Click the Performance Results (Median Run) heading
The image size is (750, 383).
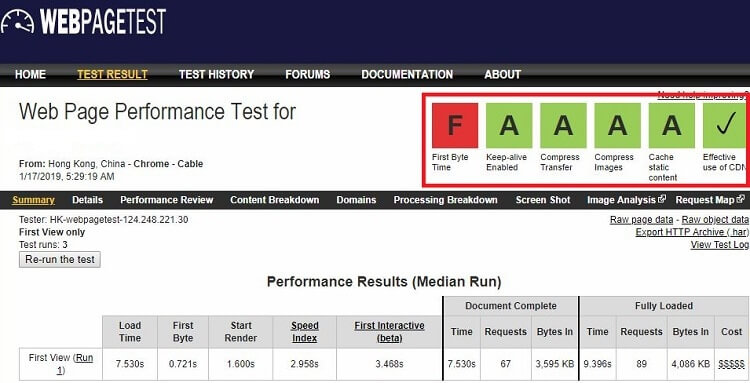[384, 282]
